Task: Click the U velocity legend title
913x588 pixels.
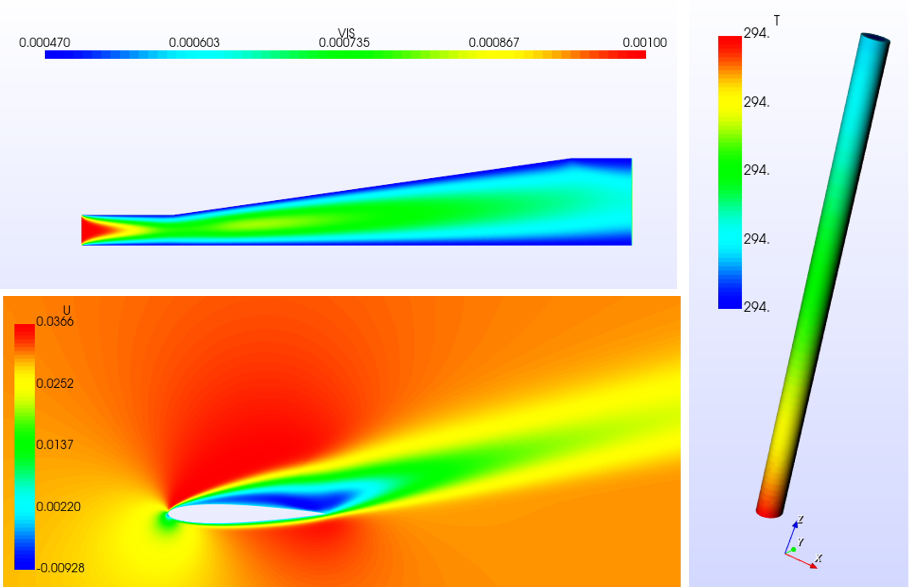Action: [x=66, y=310]
